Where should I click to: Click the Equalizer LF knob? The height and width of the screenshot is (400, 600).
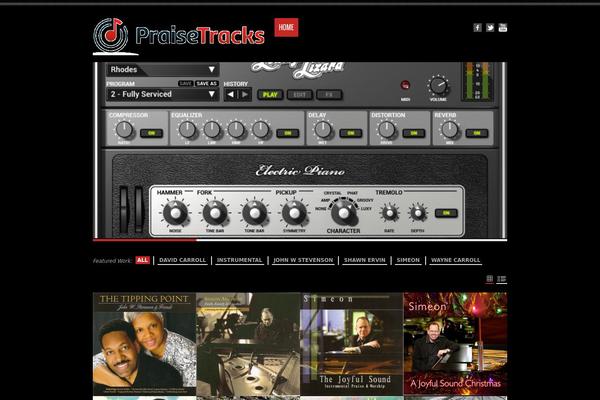187,130
